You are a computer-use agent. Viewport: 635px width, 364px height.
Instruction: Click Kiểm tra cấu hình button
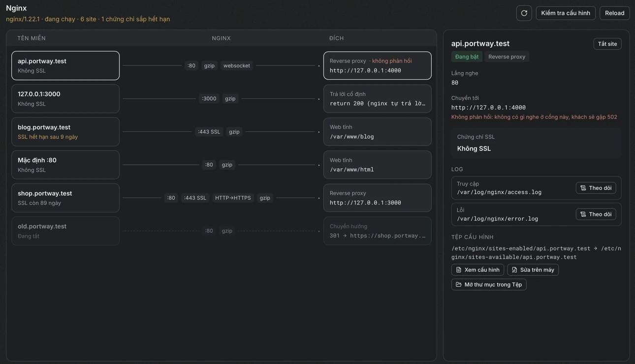coord(566,13)
